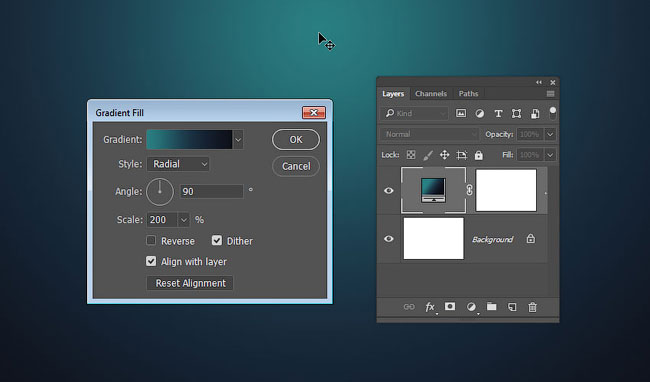Lock position move icon
650x382 pixels.
tap(444, 155)
